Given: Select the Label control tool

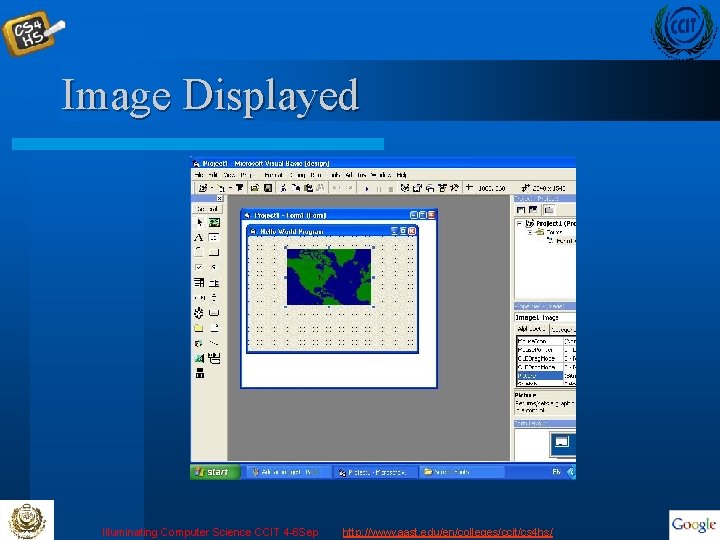Looking at the screenshot, I should [199, 237].
